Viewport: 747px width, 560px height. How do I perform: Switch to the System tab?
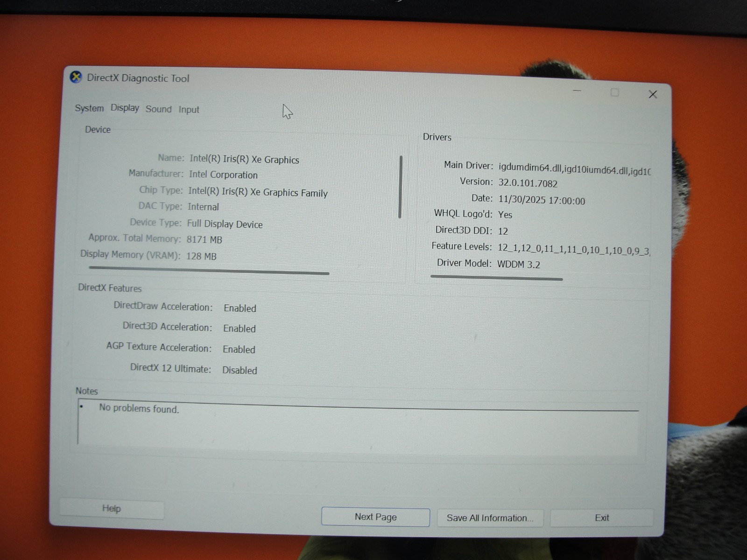(89, 108)
